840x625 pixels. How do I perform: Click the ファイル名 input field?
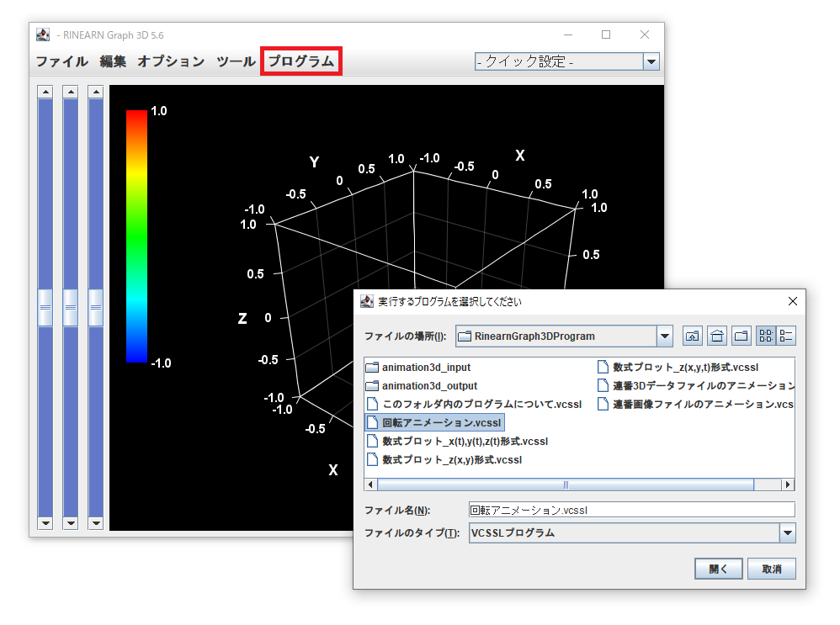[632, 510]
